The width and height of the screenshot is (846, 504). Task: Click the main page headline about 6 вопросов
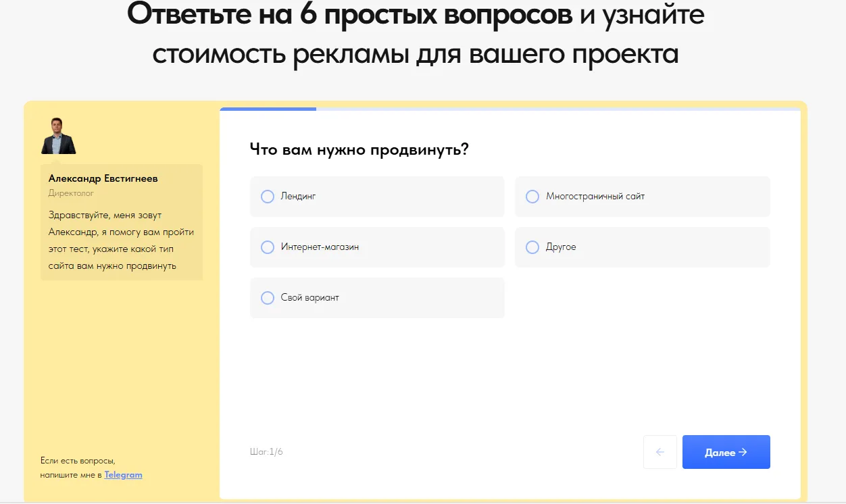click(416, 34)
